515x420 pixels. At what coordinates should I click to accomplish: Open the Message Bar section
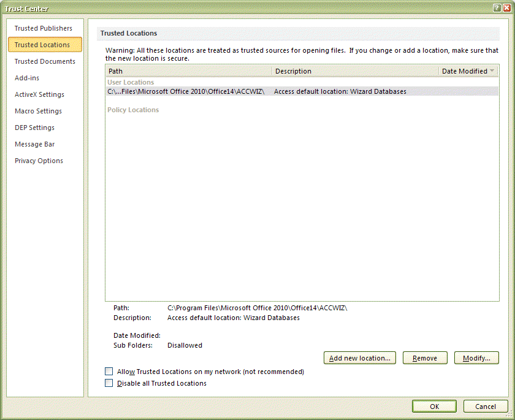[34, 144]
